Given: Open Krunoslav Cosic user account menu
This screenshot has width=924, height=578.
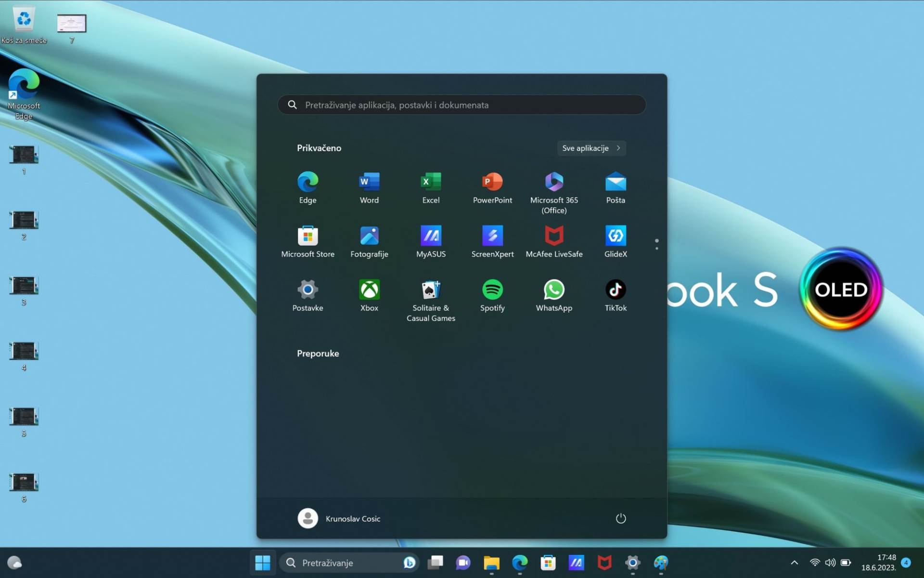Looking at the screenshot, I should pos(339,518).
